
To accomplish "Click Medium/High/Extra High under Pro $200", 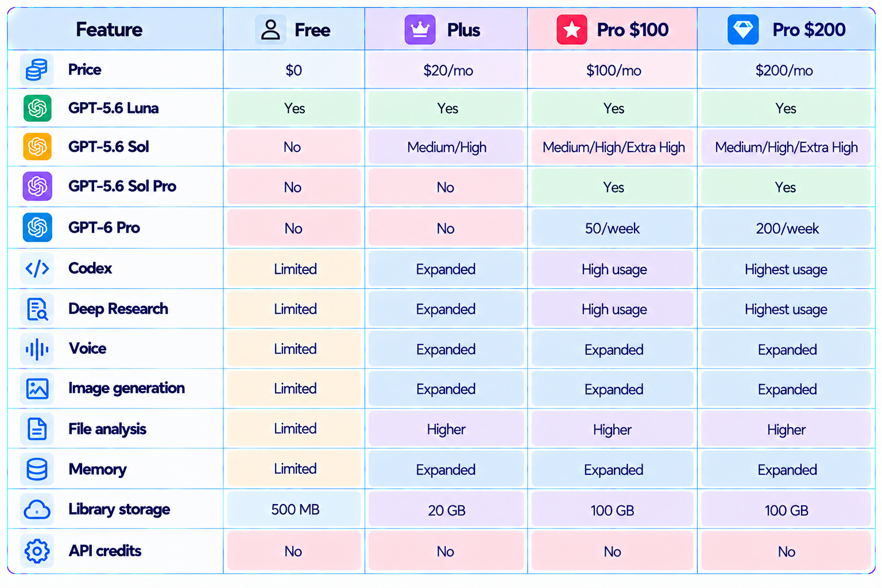I will (786, 147).
